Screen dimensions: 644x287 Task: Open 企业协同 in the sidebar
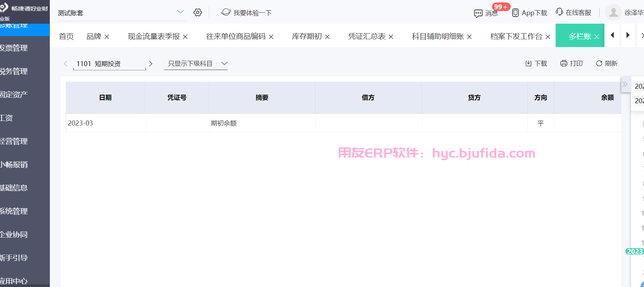pos(14,234)
